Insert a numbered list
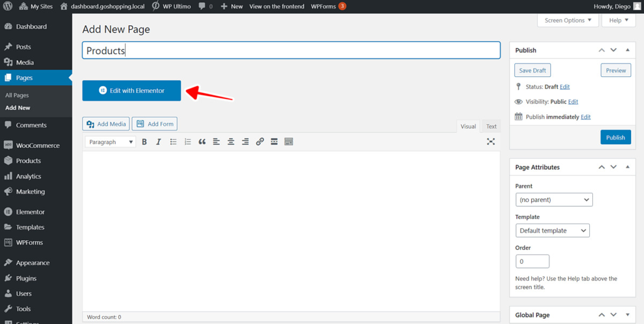Screen dimensions: 644x324 click(x=187, y=141)
